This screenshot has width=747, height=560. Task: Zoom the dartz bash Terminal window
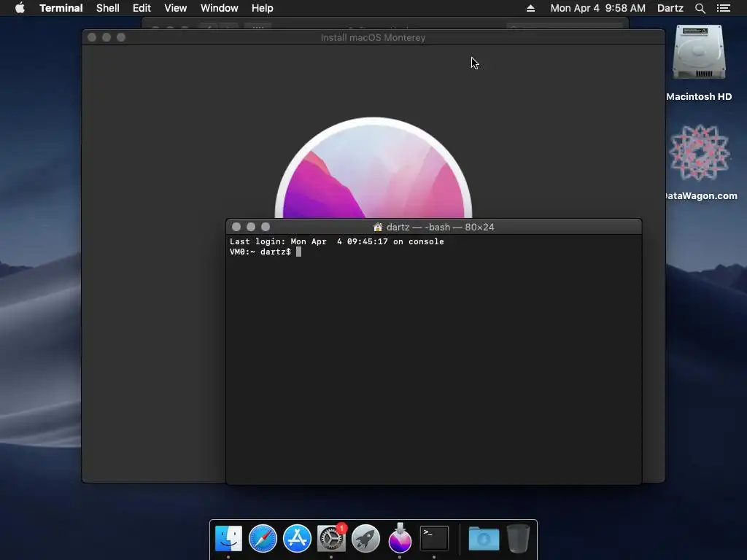(x=266, y=227)
